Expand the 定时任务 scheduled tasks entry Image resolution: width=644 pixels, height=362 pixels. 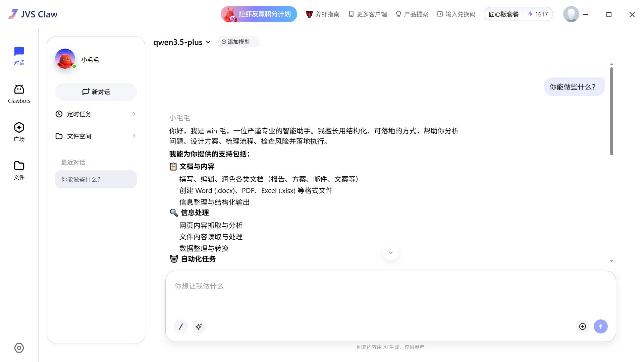point(96,114)
